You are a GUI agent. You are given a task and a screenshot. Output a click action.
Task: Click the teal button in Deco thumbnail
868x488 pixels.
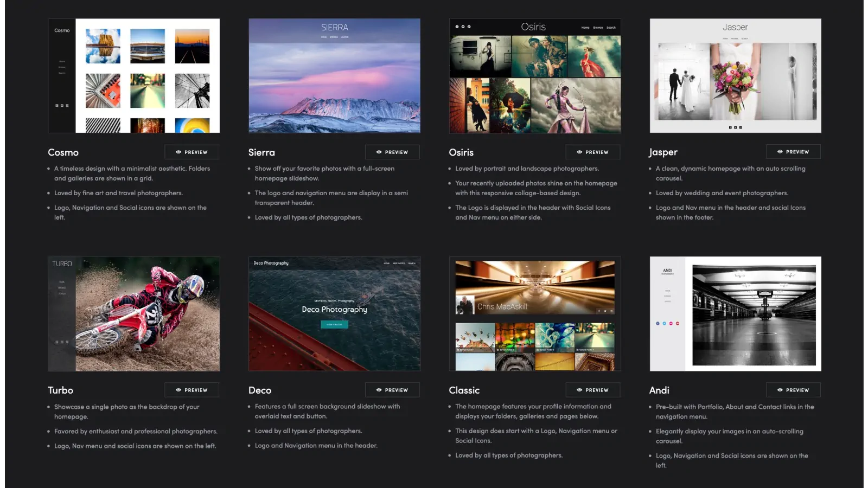point(334,324)
